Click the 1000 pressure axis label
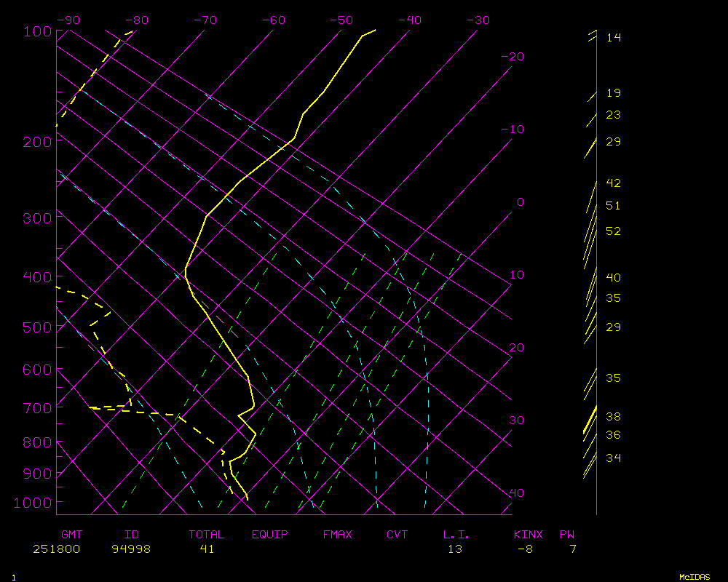Screen dimensions: 728x582 [34, 503]
